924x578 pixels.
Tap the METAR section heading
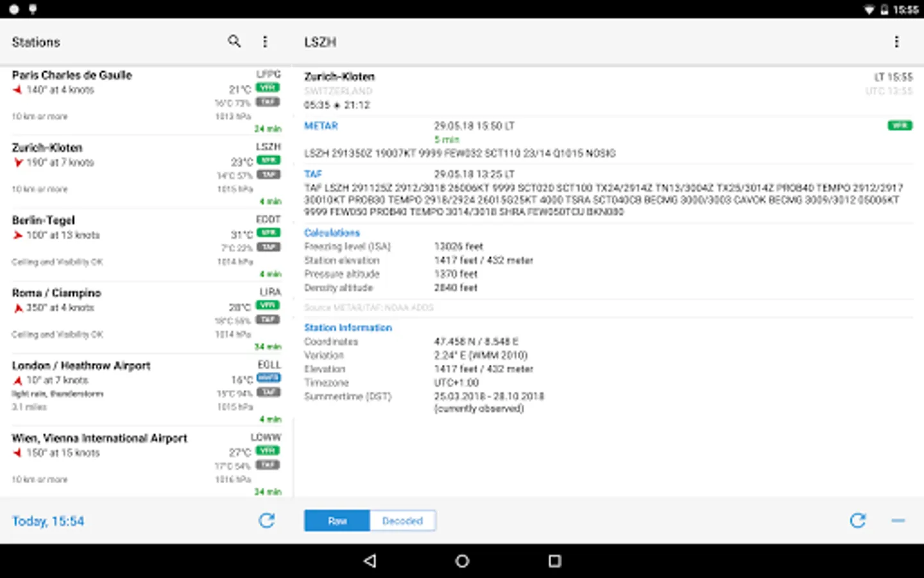pos(321,126)
